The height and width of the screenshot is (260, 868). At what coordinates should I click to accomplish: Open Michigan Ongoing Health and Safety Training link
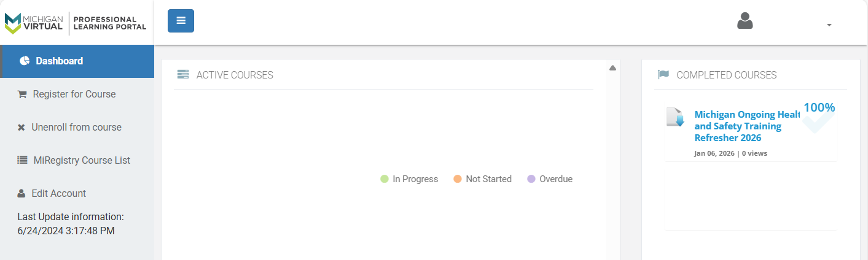(x=746, y=126)
